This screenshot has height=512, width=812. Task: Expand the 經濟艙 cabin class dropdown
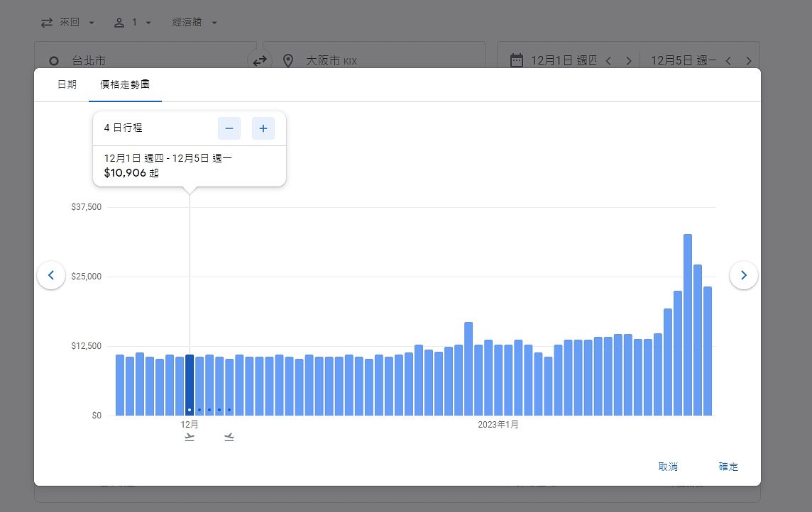(x=194, y=23)
